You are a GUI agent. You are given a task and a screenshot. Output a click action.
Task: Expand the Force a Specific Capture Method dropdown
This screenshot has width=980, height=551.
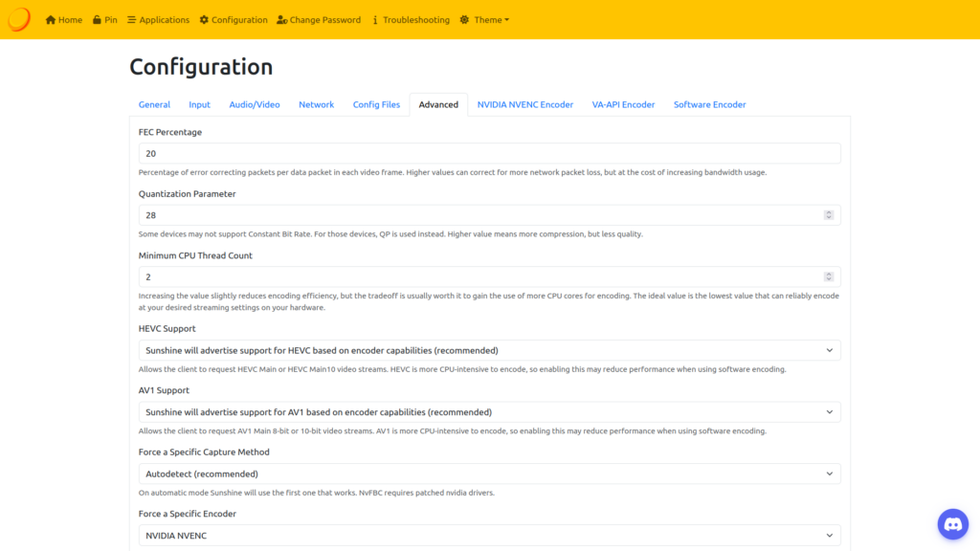point(489,474)
